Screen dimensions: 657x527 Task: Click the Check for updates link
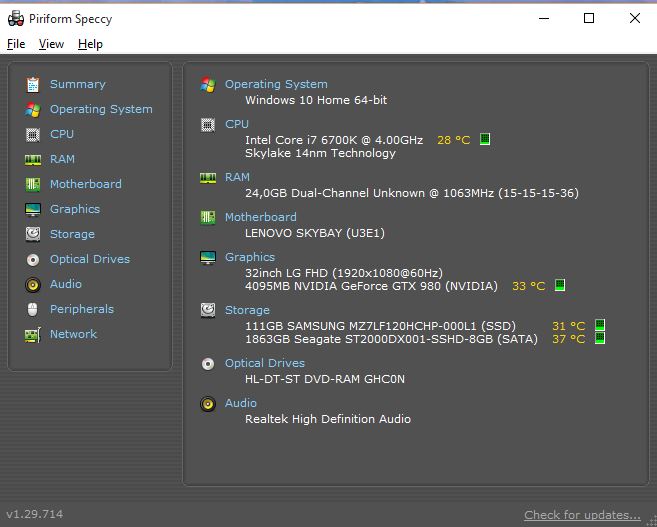tap(582, 515)
